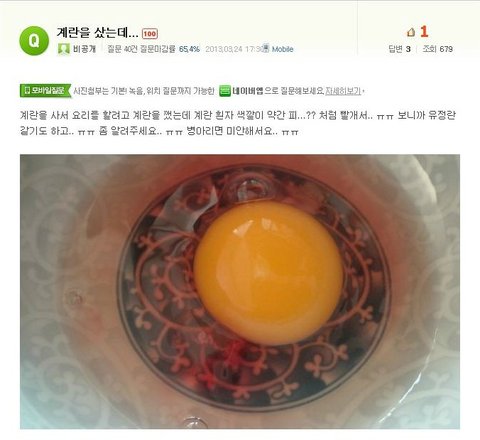Click the 비공개 author name
Screen dimensions: 480x440
coord(85,49)
